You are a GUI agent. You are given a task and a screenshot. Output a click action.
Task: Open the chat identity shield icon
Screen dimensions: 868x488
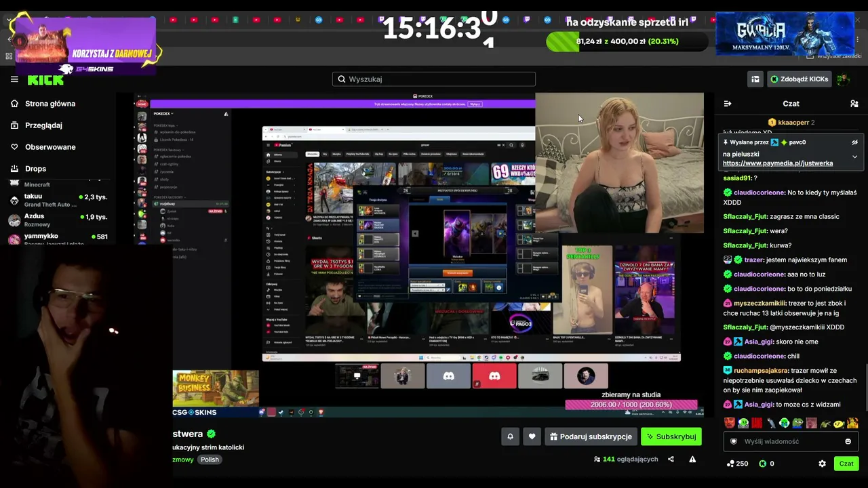tap(733, 441)
